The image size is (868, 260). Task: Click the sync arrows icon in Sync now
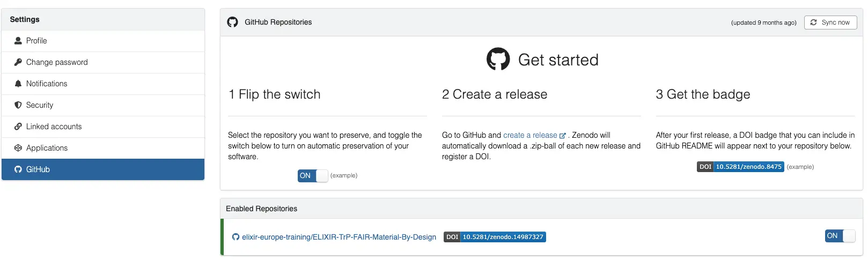tap(813, 23)
